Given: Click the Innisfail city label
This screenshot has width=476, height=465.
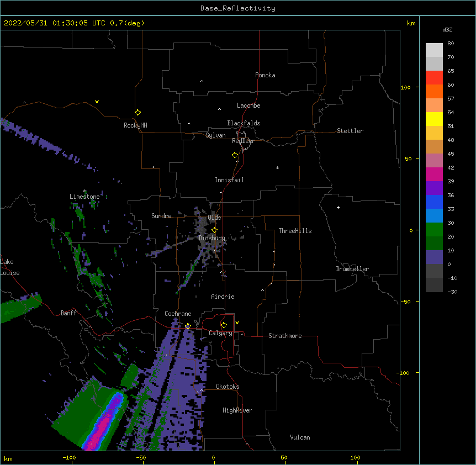Looking at the screenshot, I should 229,180.
